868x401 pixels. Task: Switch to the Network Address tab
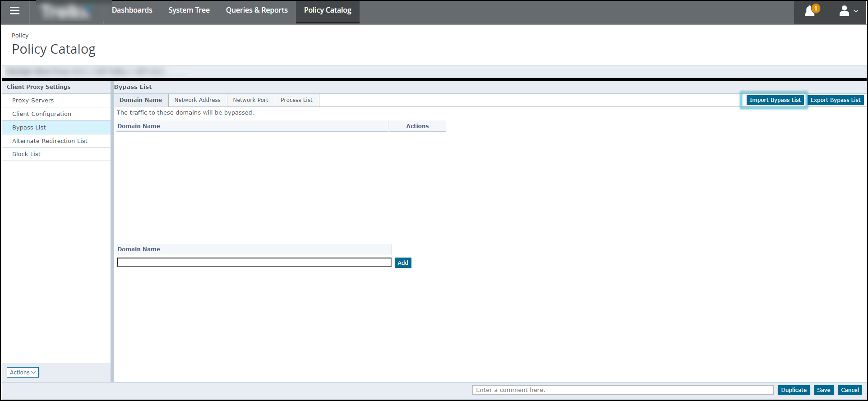pos(197,100)
